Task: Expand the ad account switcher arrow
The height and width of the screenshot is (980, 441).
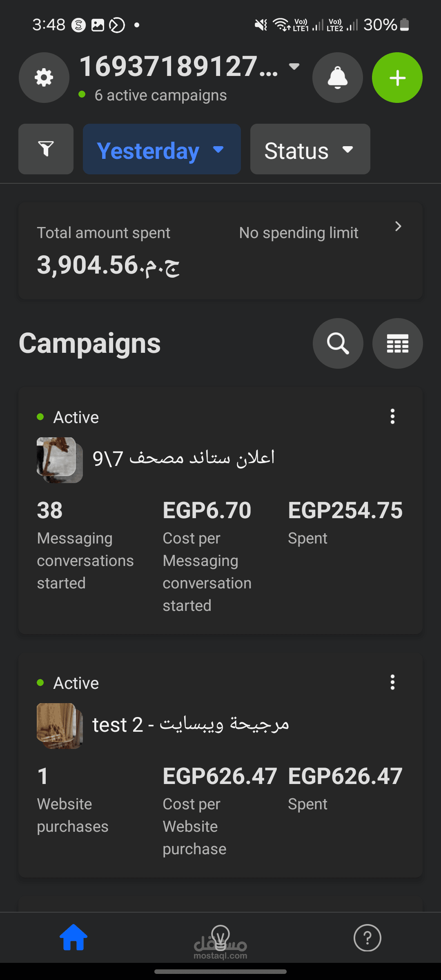Action: tap(294, 66)
